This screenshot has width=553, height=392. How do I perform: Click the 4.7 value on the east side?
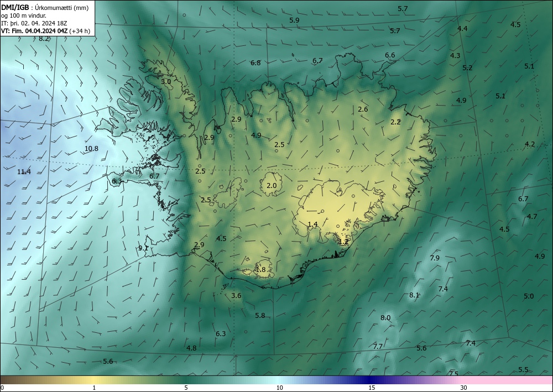pyautogui.click(x=532, y=216)
